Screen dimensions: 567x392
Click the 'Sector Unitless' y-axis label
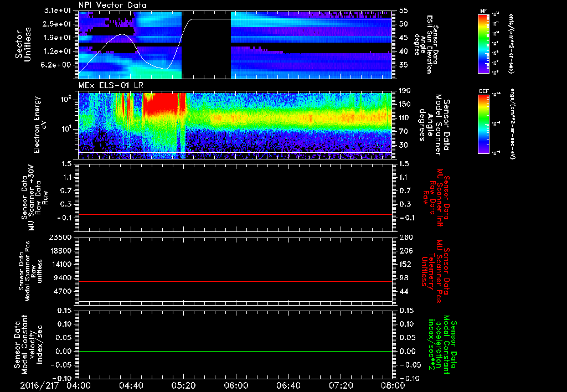(x=23, y=44)
